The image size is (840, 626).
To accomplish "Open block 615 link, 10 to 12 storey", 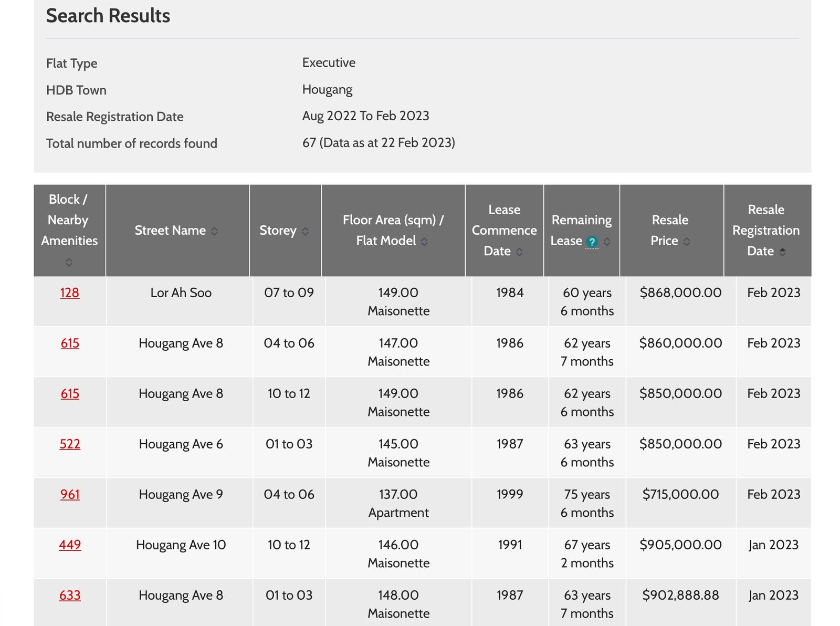I will pos(70,393).
